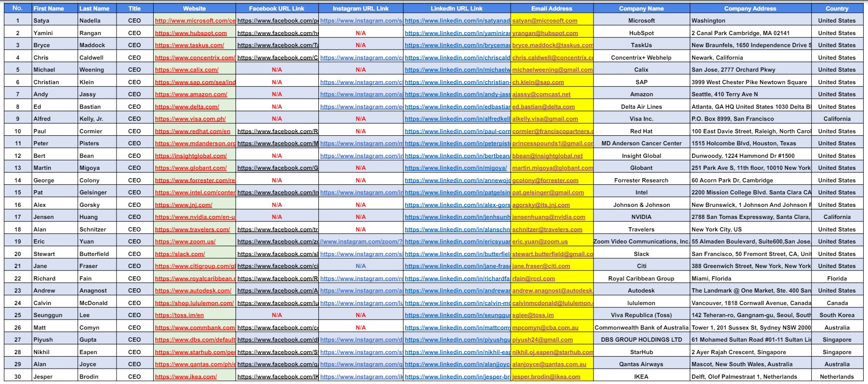Click the "Johnson & Johnson" company cell
Screen dimensions: 868x384
click(x=642, y=205)
